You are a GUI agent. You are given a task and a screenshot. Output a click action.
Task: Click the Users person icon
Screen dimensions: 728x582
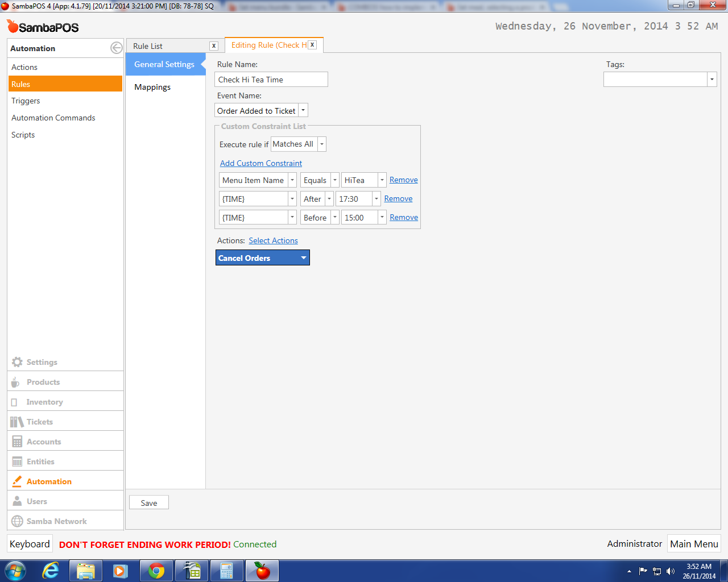tap(17, 501)
